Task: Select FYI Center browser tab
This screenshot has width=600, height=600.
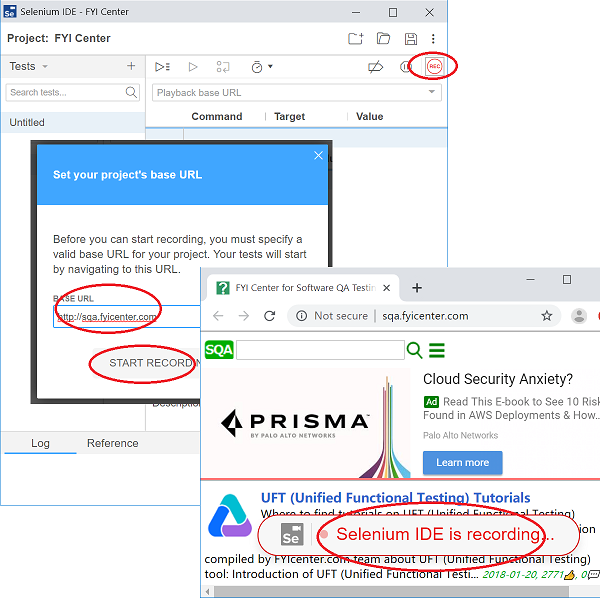Action: coord(302,288)
